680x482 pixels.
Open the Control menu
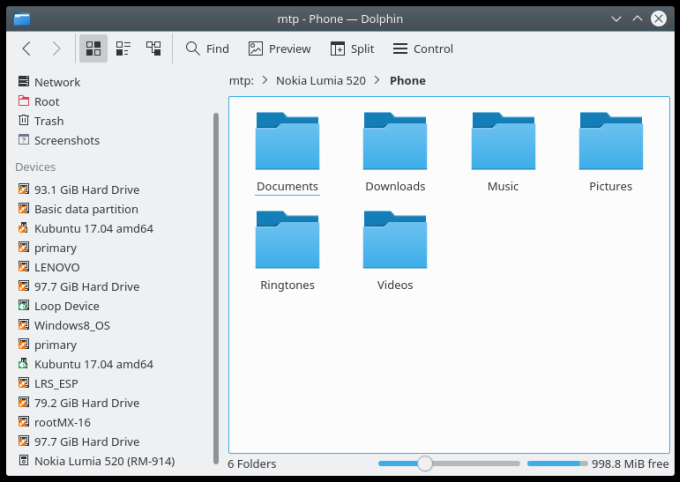coord(423,48)
